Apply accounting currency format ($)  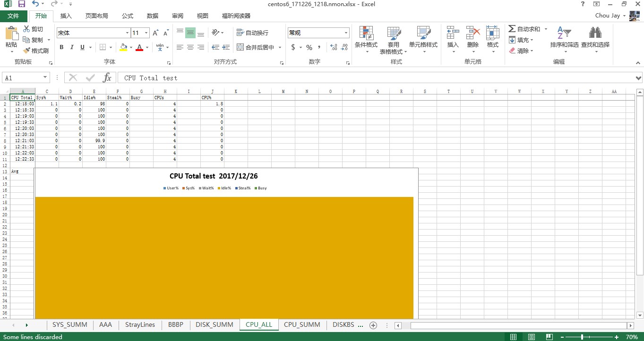coord(293,47)
